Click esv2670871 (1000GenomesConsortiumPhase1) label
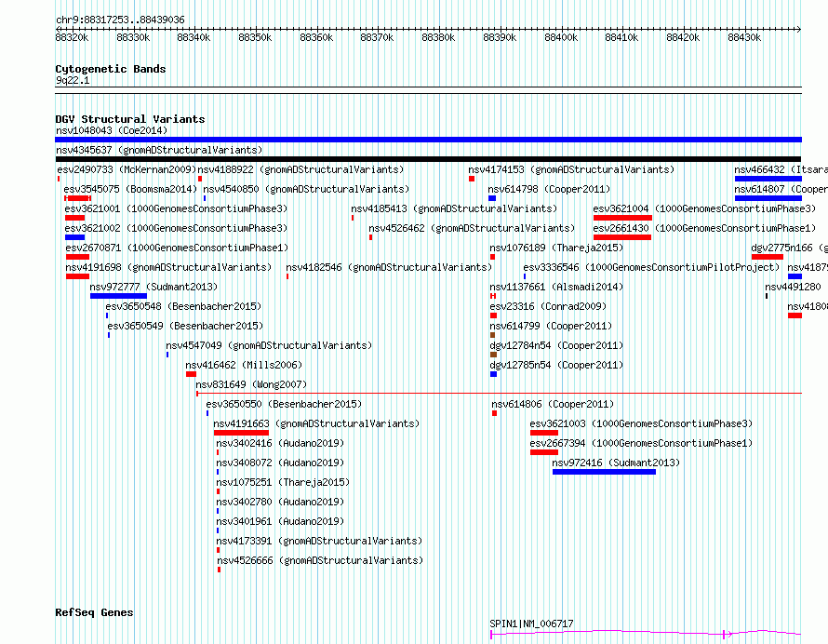 click(x=177, y=248)
